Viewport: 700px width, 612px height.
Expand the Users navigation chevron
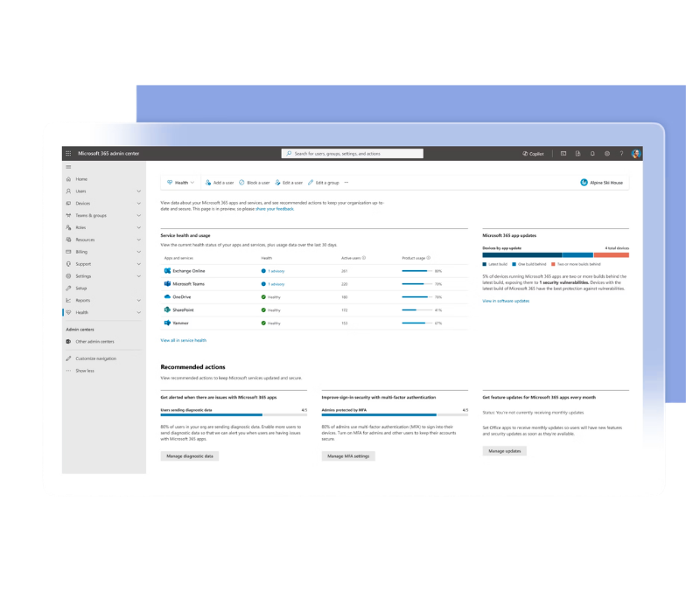[138, 191]
